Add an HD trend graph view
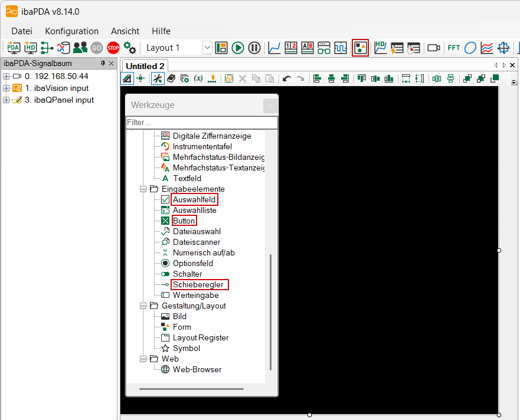This screenshot has width=520, height=420. coord(380,48)
